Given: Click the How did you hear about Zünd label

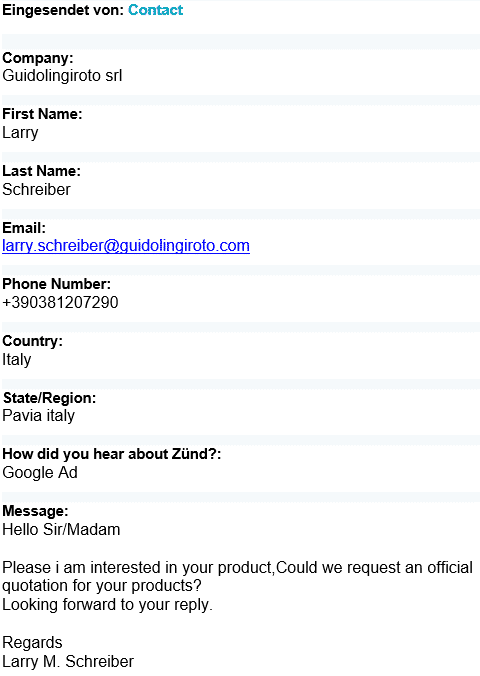Looking at the screenshot, I should click(x=112, y=454).
